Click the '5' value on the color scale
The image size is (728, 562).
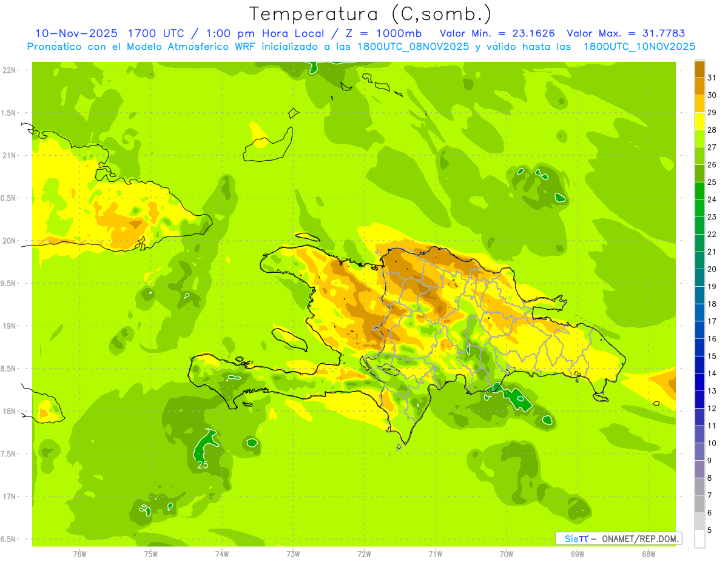point(710,530)
